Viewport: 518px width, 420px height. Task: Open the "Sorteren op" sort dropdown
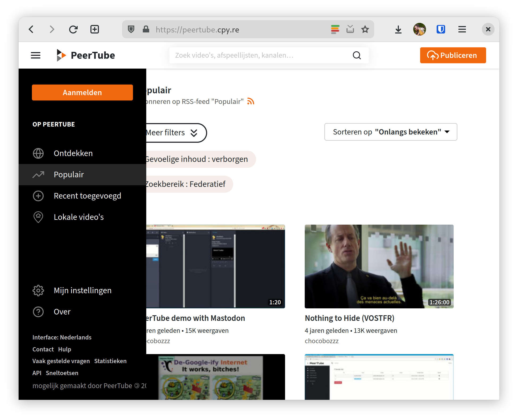pyautogui.click(x=390, y=132)
